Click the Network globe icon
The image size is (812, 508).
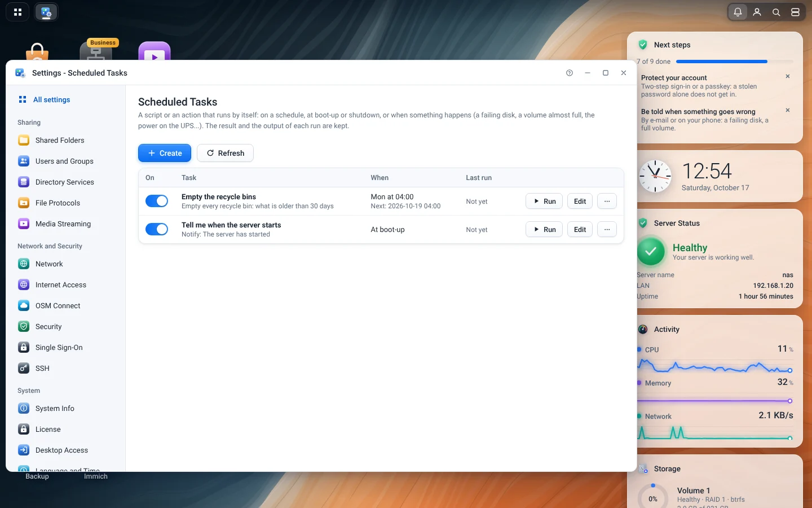coord(24,264)
